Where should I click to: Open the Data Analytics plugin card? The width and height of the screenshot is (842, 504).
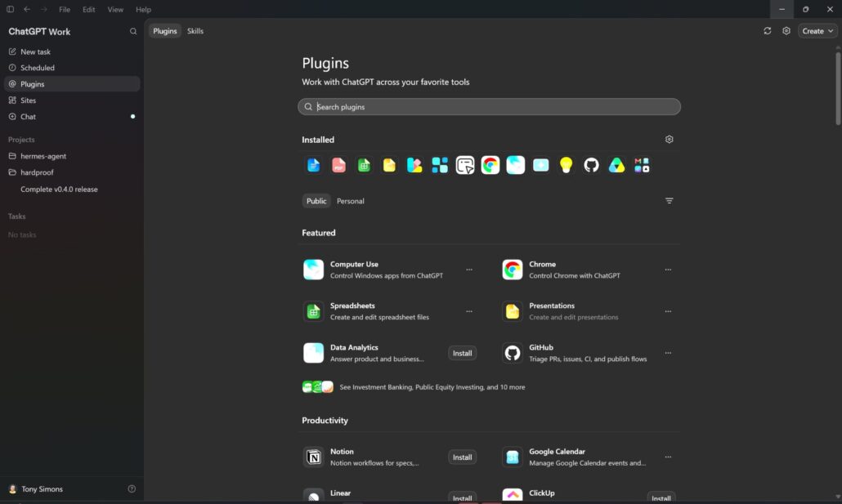pos(389,353)
